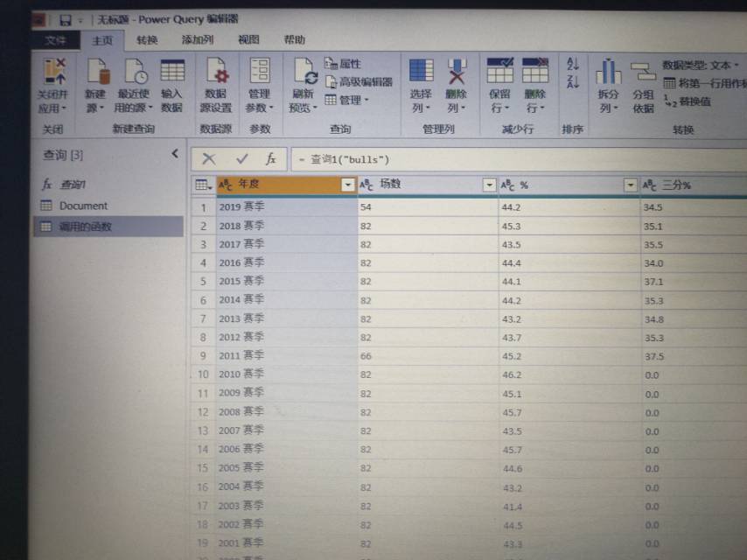Click the New Source icon
The height and width of the screenshot is (560, 747).
(98, 72)
